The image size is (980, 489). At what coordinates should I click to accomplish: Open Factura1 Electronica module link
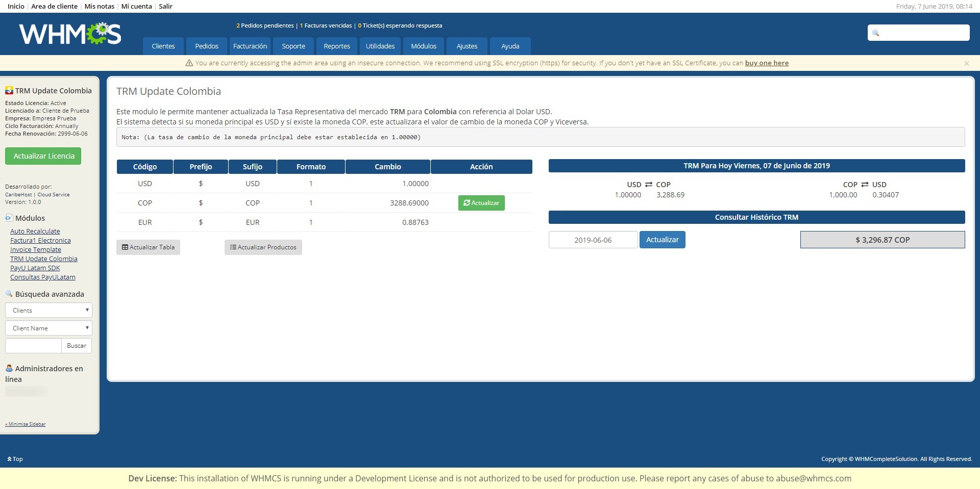[x=40, y=240]
